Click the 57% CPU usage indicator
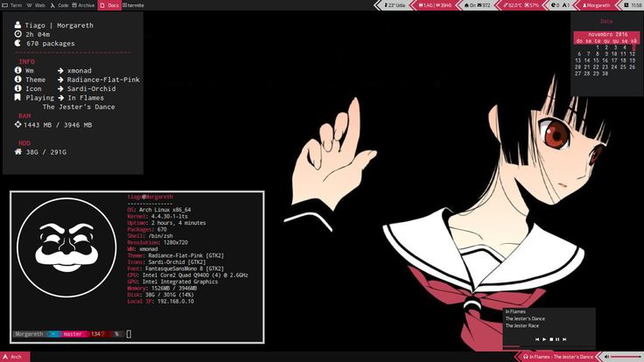 click(532, 5)
